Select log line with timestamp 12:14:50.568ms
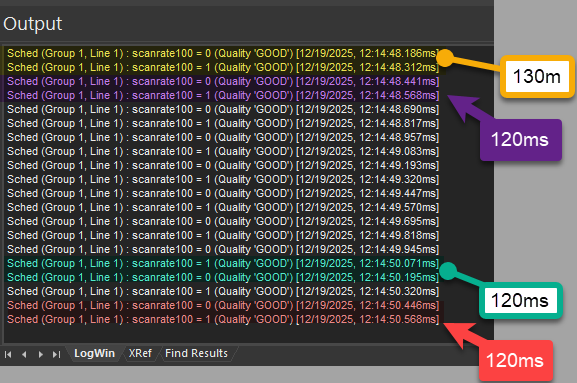Viewport: 577px width, 383px height. coord(223,319)
